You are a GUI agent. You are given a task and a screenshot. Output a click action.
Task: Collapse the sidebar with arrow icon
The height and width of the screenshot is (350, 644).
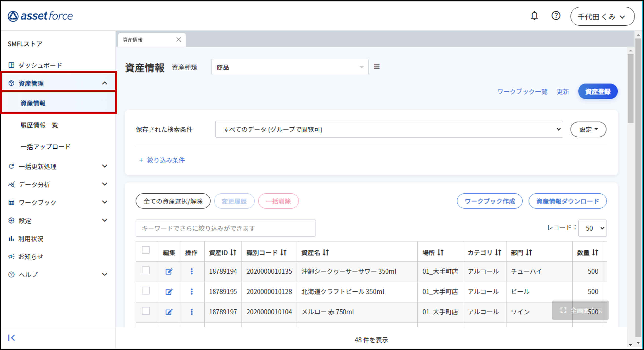pyautogui.click(x=12, y=337)
